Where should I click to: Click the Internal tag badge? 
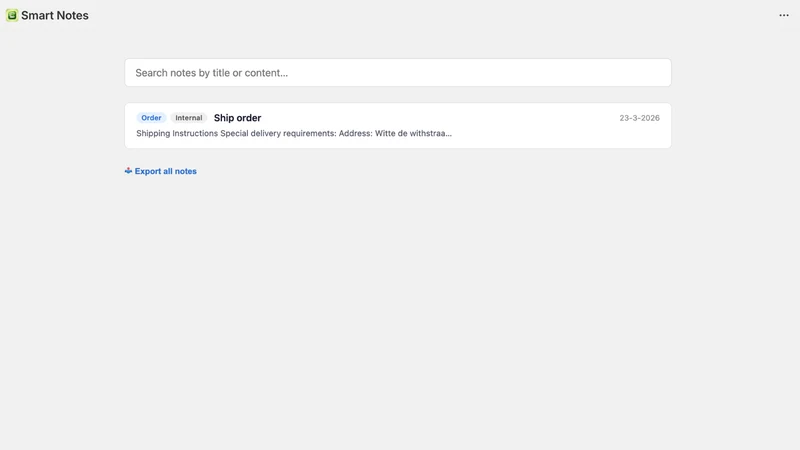point(189,118)
